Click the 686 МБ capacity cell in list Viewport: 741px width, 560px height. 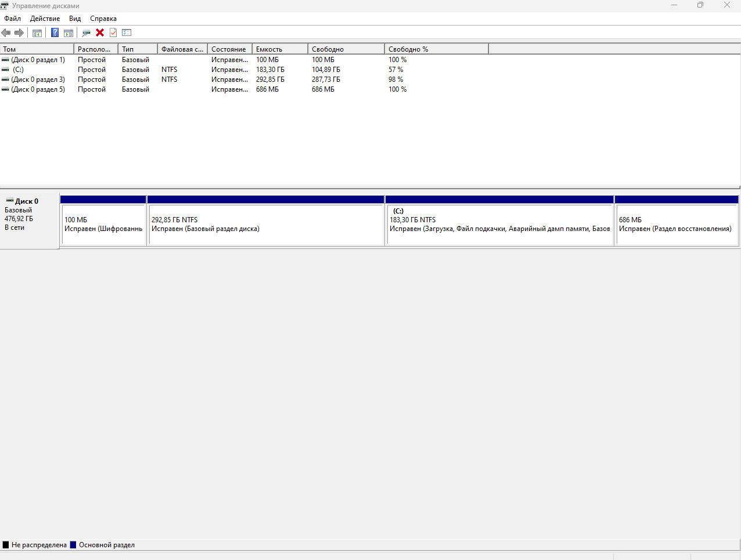[267, 89]
